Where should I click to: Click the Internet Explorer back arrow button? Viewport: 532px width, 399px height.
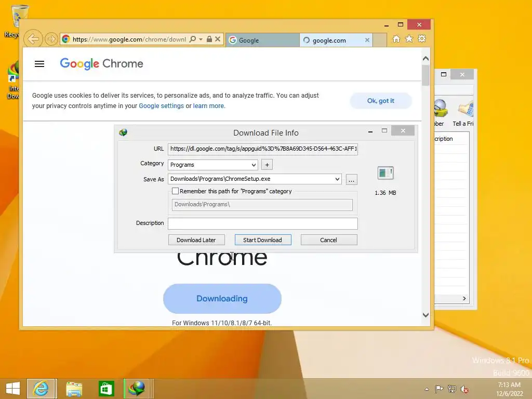[33, 39]
